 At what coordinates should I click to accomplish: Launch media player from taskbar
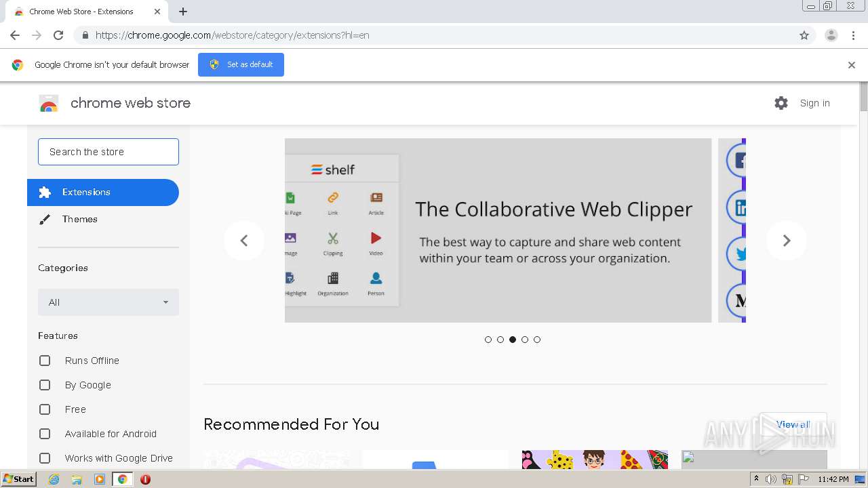100,479
